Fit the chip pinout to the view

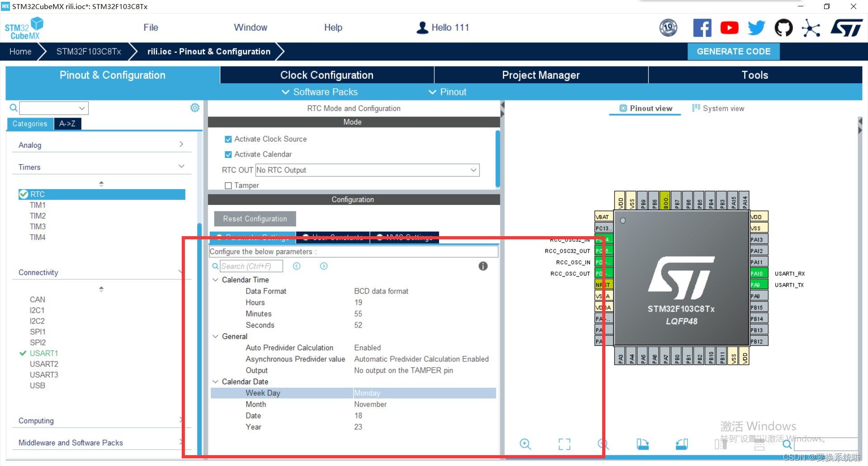(x=564, y=444)
